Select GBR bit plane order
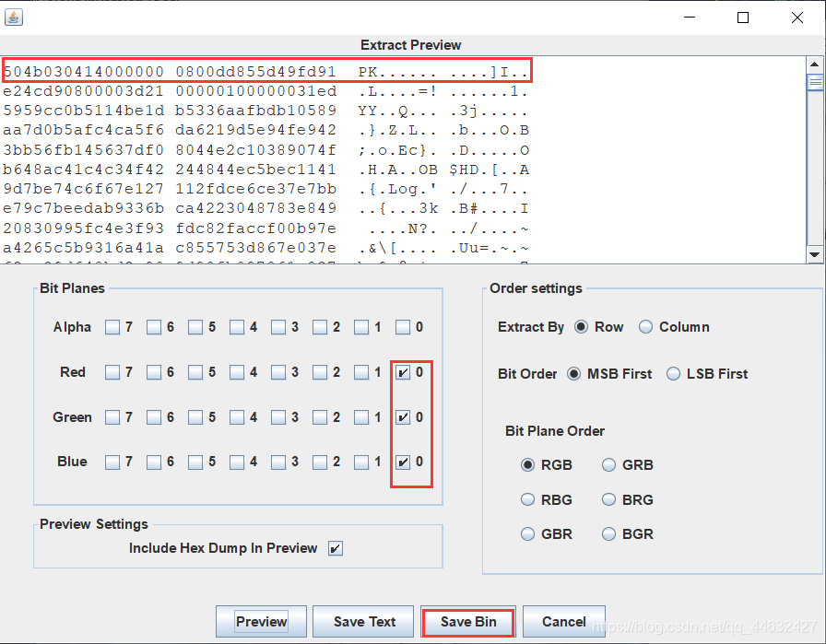This screenshot has width=826, height=644. tap(527, 534)
